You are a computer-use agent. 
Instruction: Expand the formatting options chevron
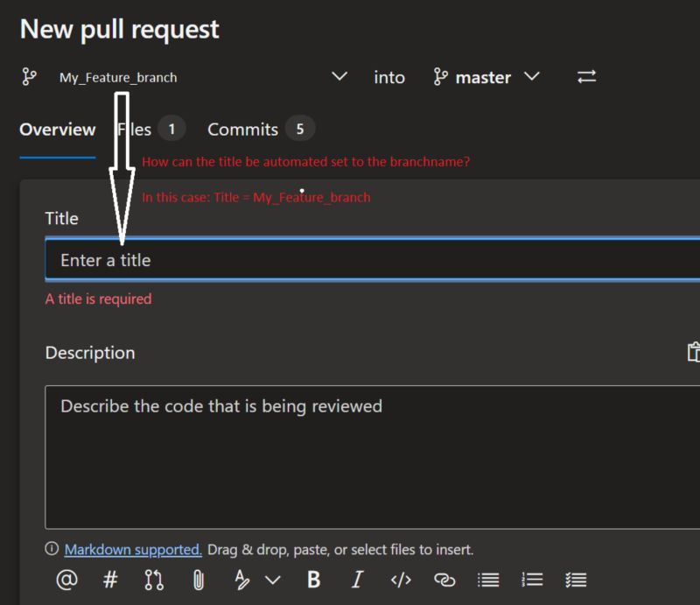[x=274, y=580]
